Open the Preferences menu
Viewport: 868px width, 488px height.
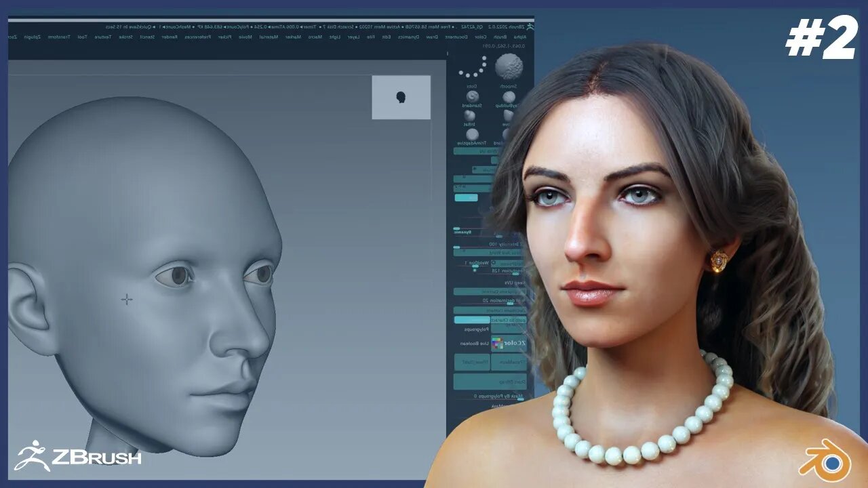(197, 37)
